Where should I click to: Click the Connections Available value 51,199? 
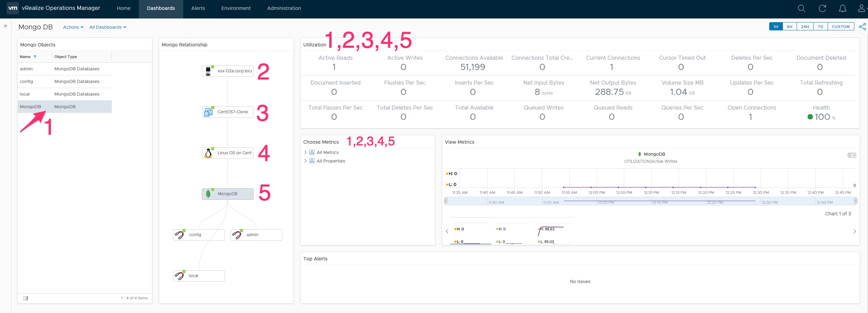(473, 67)
